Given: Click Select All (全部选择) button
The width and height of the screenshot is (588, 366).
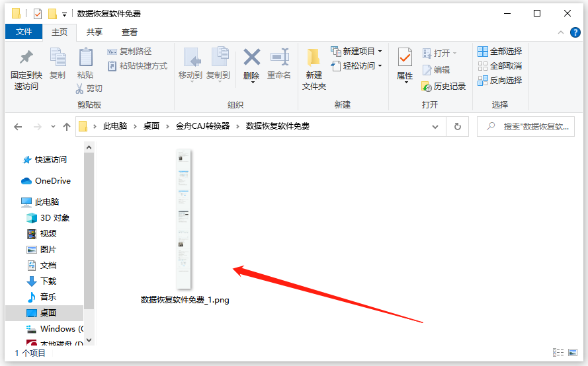Looking at the screenshot, I should tap(499, 51).
